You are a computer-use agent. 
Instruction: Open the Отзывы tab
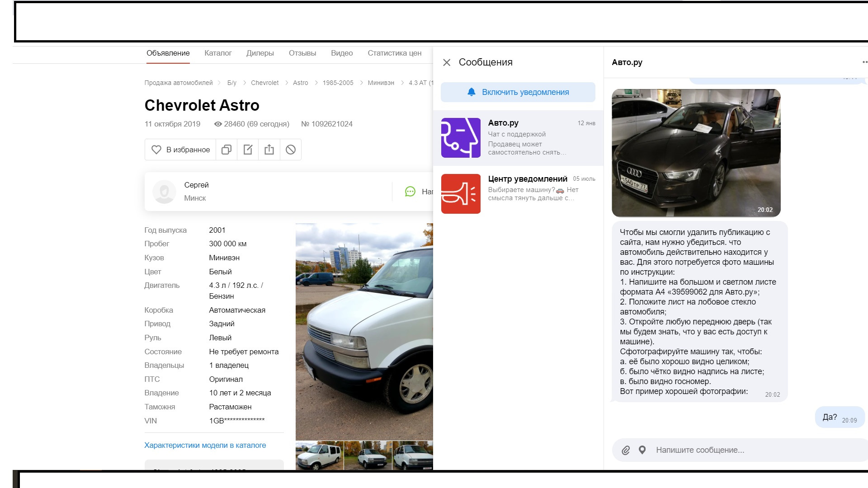(x=302, y=53)
